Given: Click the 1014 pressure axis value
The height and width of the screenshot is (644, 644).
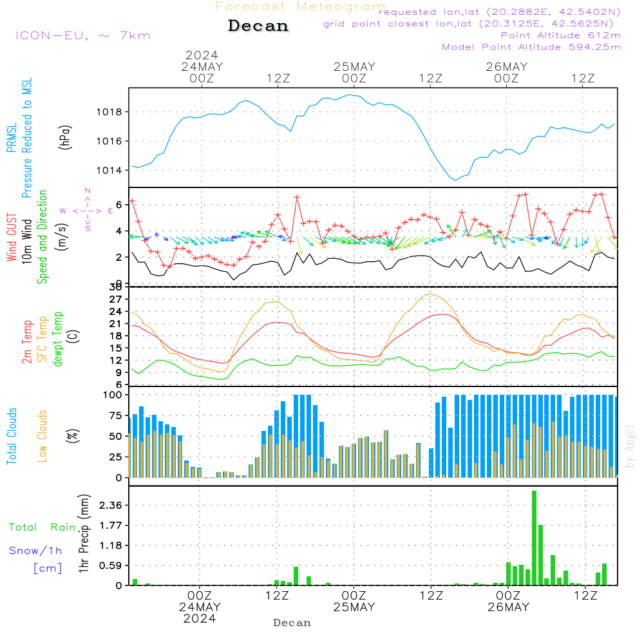Looking at the screenshot, I should click(109, 170).
